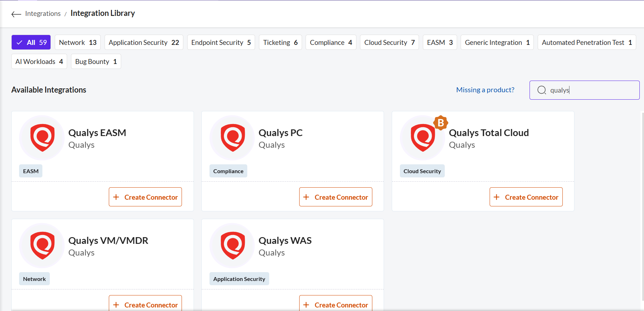This screenshot has height=311, width=644.
Task: Open the Qualys WAS card title
Action: [285, 241]
